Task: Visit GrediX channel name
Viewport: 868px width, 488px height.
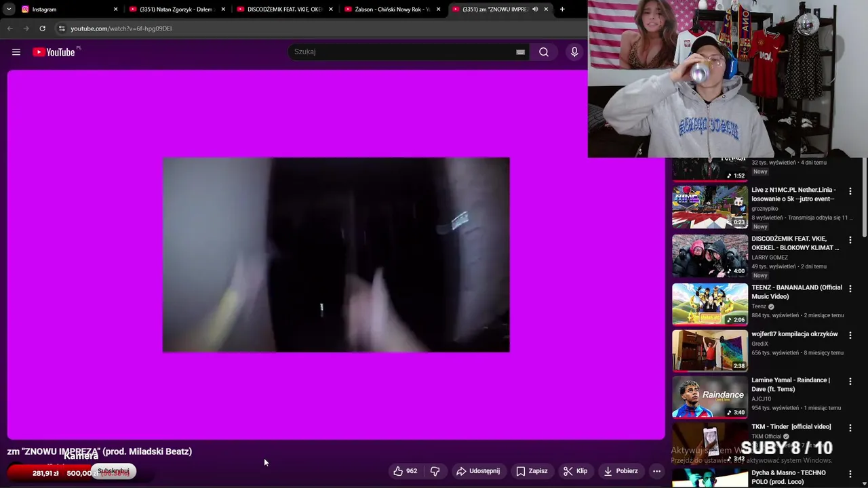Action: [760, 344]
